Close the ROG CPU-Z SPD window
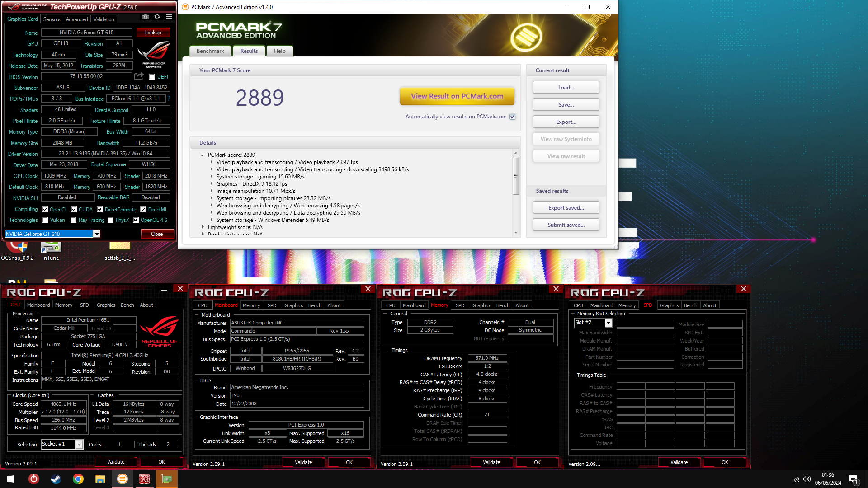The image size is (868, 488). [744, 289]
